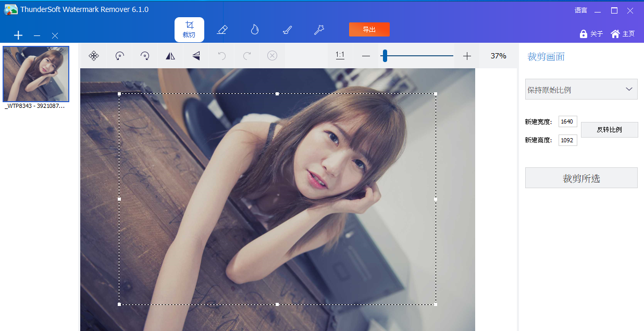This screenshot has height=331, width=644.
Task: Click the move/pan arrows tool icon
Action: [94, 56]
